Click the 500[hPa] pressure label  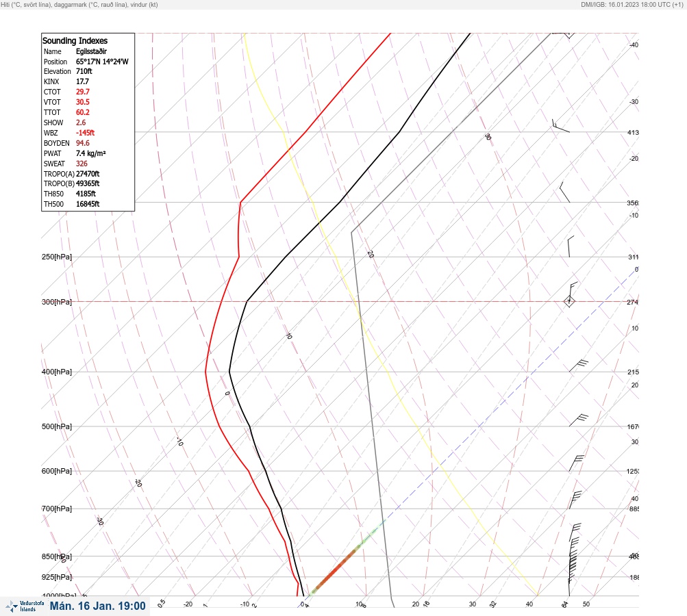(x=57, y=426)
